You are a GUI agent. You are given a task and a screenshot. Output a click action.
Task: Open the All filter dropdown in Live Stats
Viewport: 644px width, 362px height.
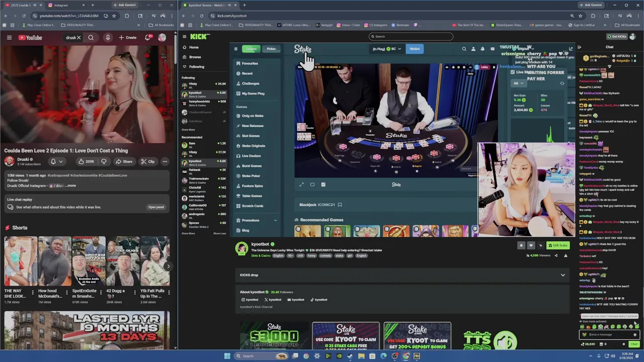coord(518,83)
